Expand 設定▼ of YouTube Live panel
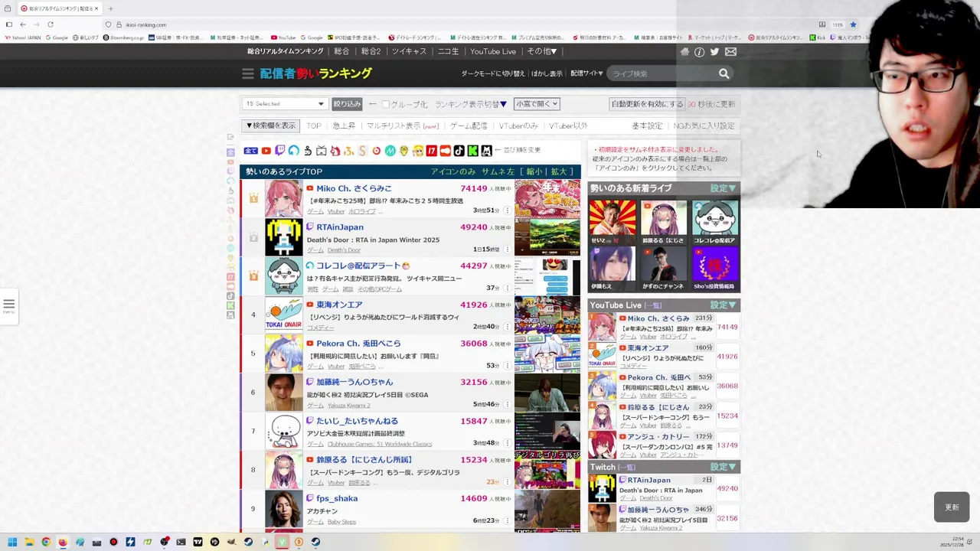This screenshot has width=980, height=551. (x=723, y=305)
